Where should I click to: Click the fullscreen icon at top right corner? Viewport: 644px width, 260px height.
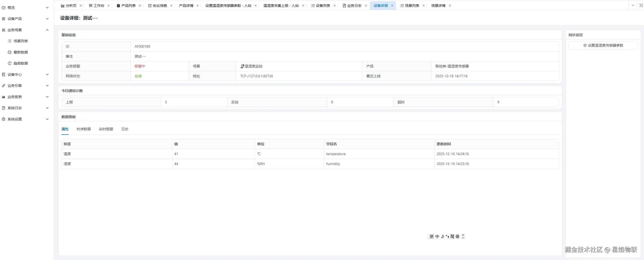(641, 5)
